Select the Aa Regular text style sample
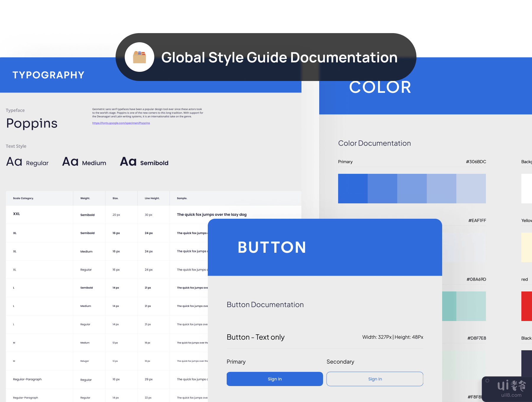Viewport: 532px width, 402px height. 27,162
